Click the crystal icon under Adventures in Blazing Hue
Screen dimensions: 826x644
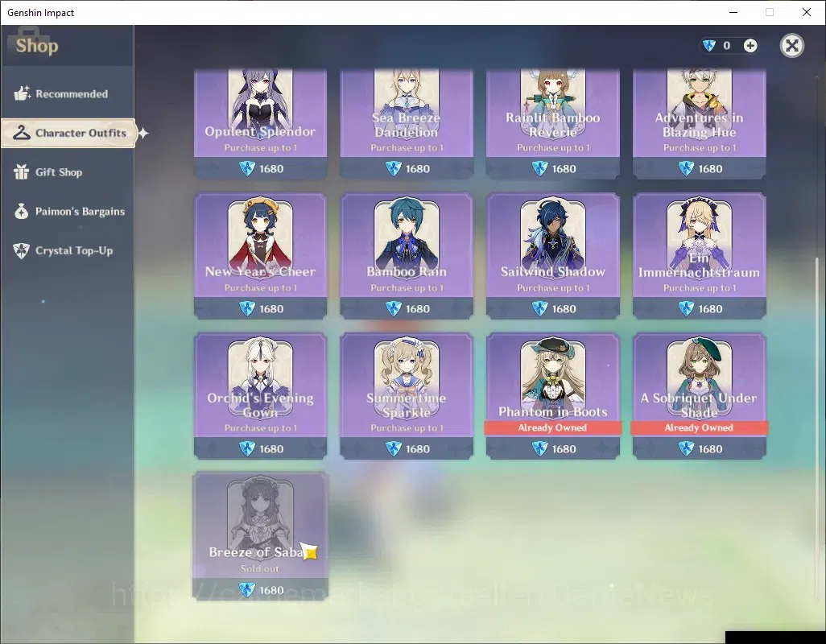click(x=686, y=168)
